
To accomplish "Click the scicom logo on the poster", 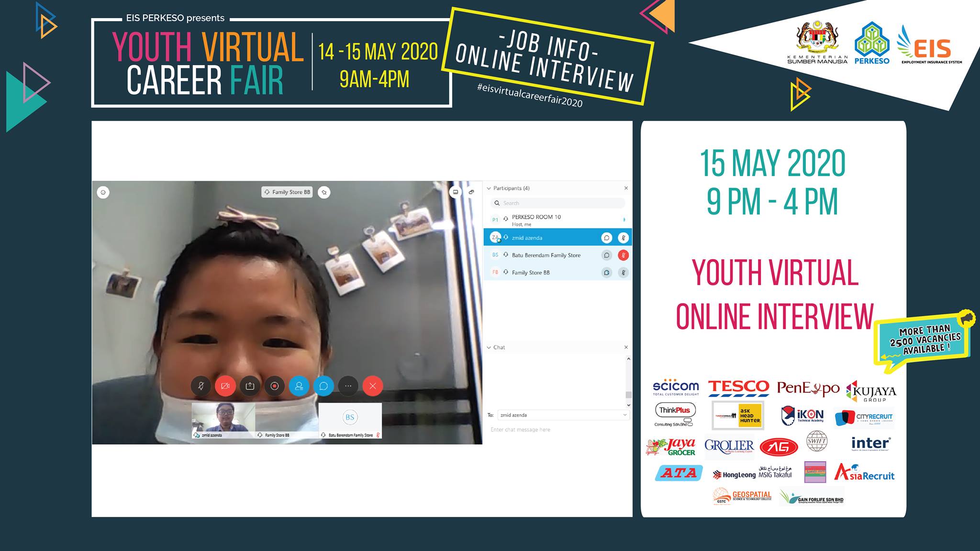I will point(676,387).
